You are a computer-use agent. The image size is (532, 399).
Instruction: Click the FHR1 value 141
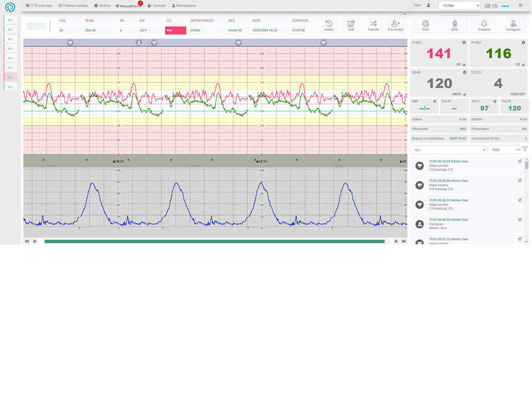(439, 54)
